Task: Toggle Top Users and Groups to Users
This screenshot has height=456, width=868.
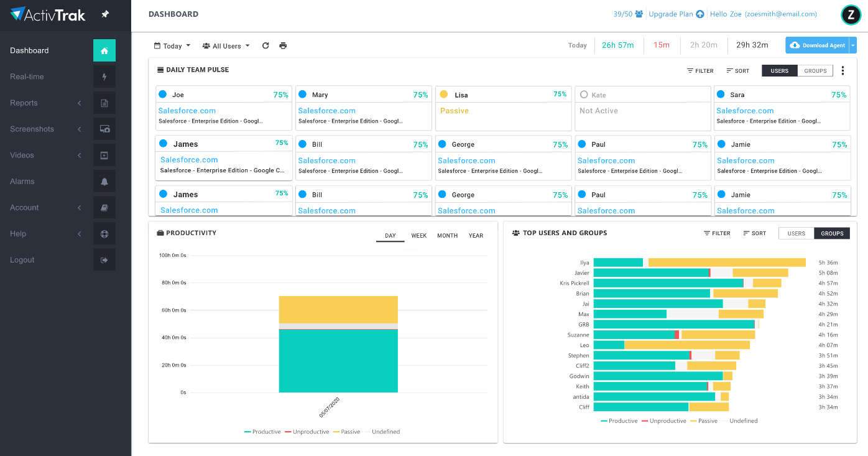Action: point(796,233)
